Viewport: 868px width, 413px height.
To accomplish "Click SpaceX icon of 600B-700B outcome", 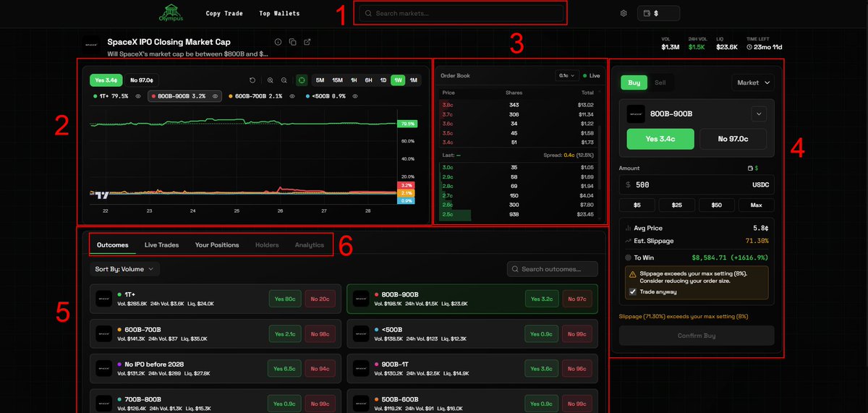I will pos(104,333).
